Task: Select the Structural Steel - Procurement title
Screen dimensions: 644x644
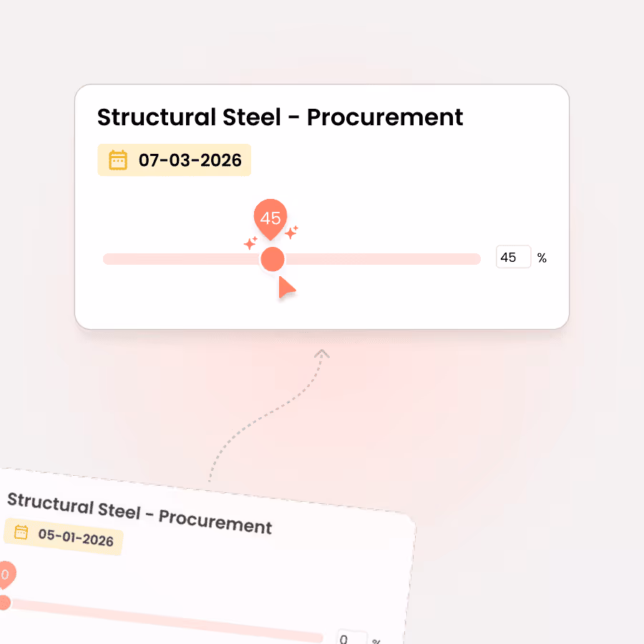Action: tap(280, 117)
